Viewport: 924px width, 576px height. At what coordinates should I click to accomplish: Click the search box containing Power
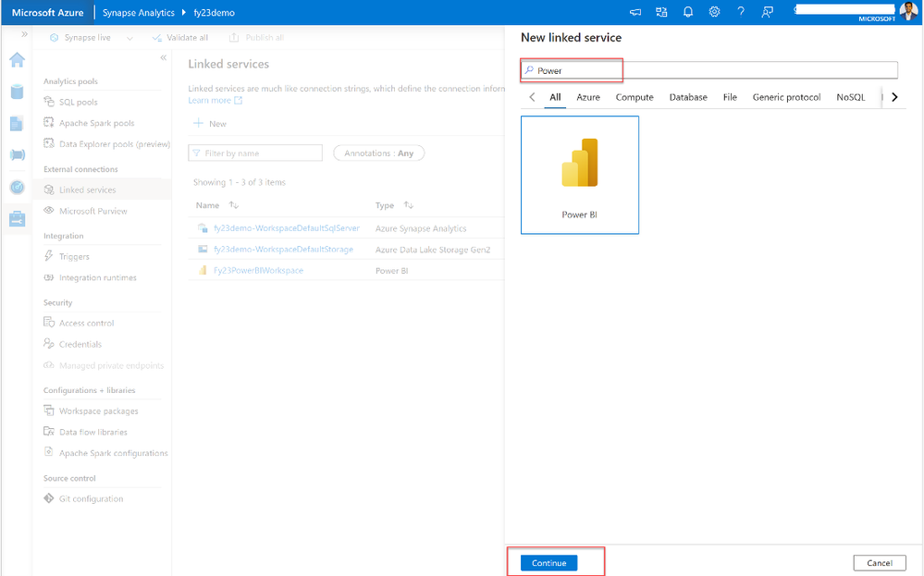[x=708, y=70]
